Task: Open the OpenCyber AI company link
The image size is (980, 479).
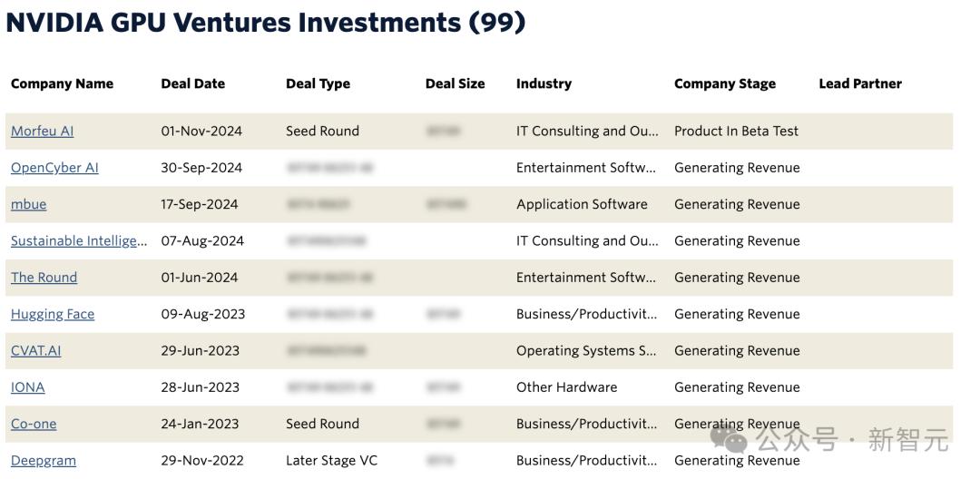Action: tap(54, 168)
